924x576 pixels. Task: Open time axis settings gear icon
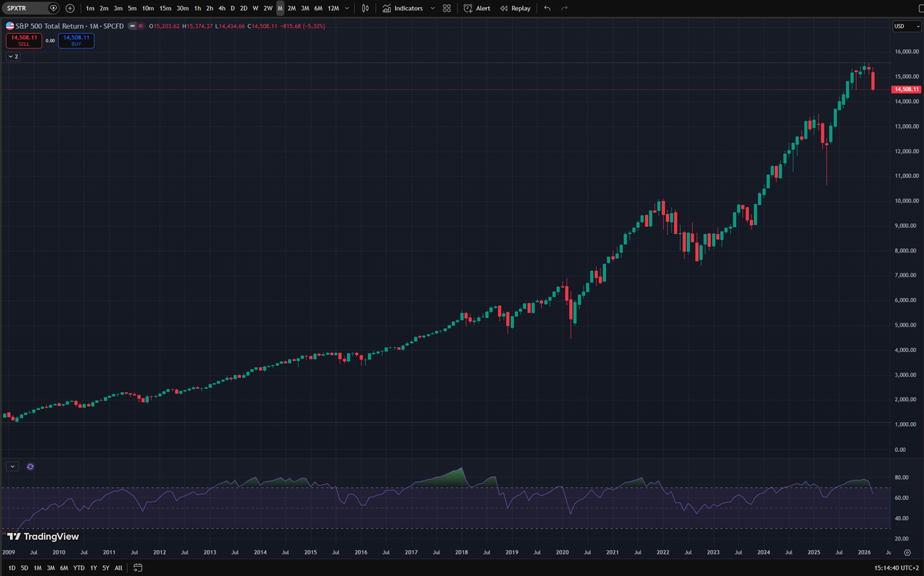(x=907, y=553)
